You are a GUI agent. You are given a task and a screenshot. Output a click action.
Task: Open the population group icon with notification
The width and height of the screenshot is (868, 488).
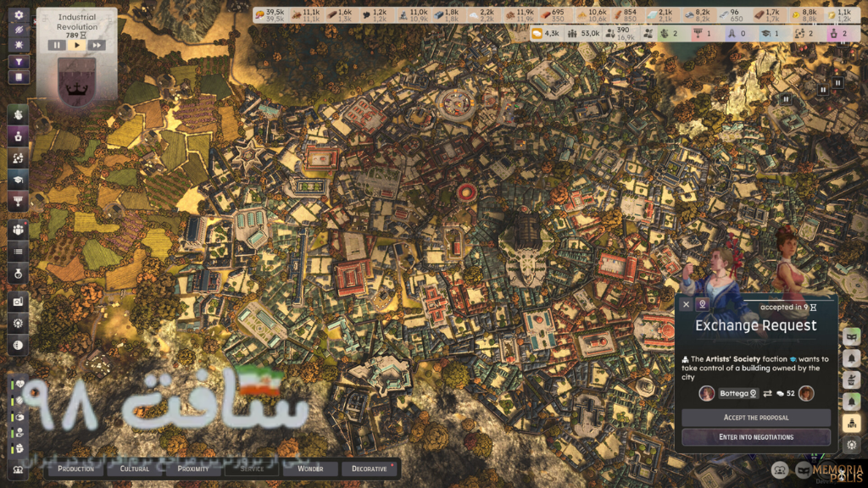(19, 230)
